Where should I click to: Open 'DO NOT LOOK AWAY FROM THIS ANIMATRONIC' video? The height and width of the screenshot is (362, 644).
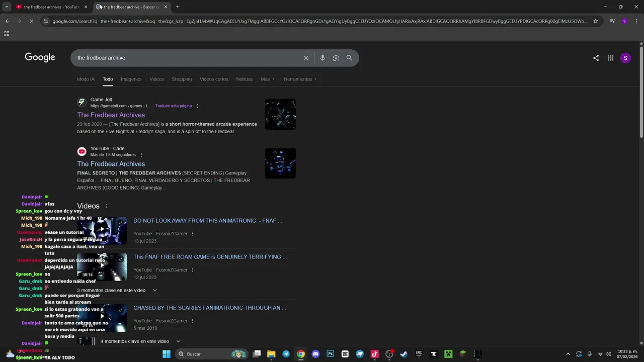click(208, 221)
